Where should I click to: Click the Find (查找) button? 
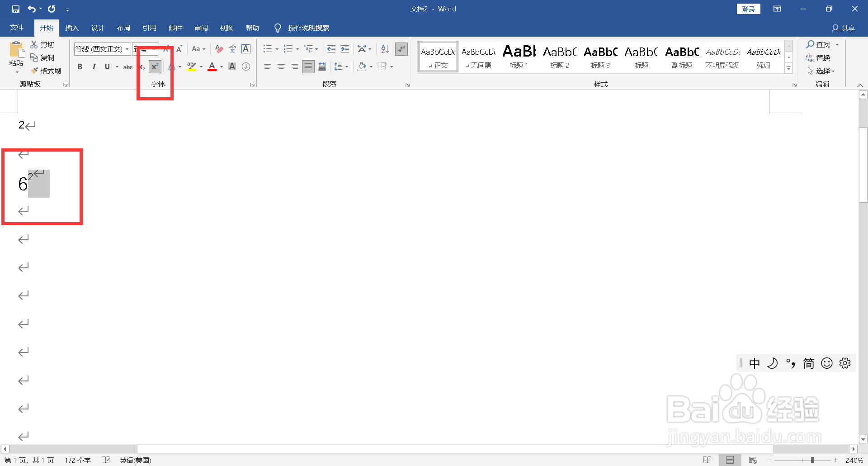click(x=819, y=44)
